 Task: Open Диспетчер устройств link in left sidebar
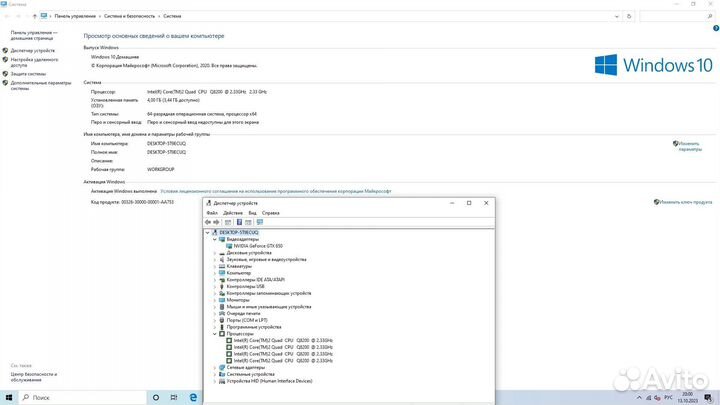click(33, 50)
